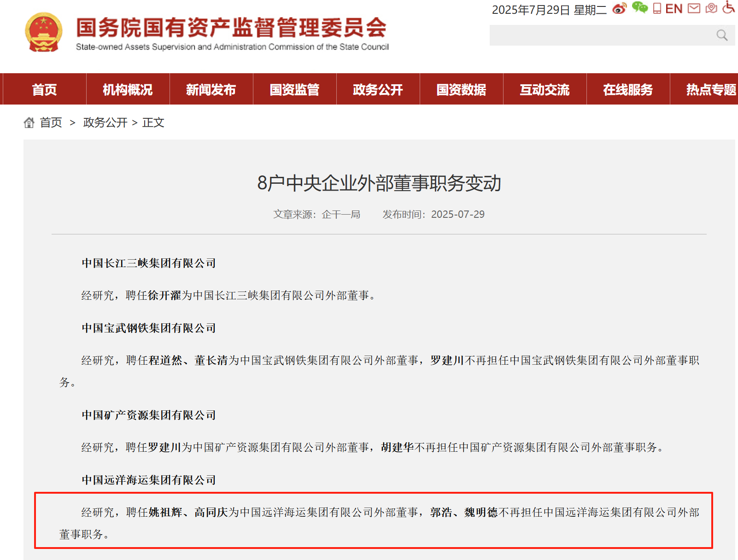Go to 首页 via the breadcrumb
Image resolution: width=738 pixels, height=560 pixels.
(51, 122)
